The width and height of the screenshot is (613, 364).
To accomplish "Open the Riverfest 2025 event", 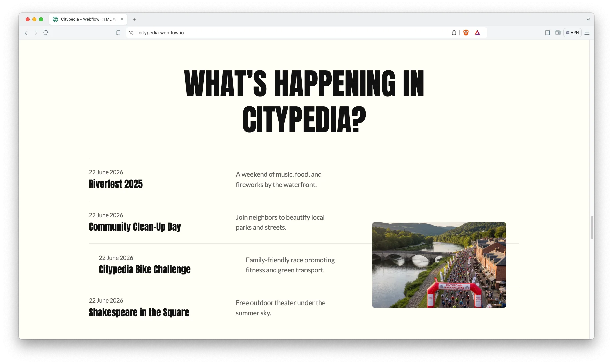I will 116,184.
